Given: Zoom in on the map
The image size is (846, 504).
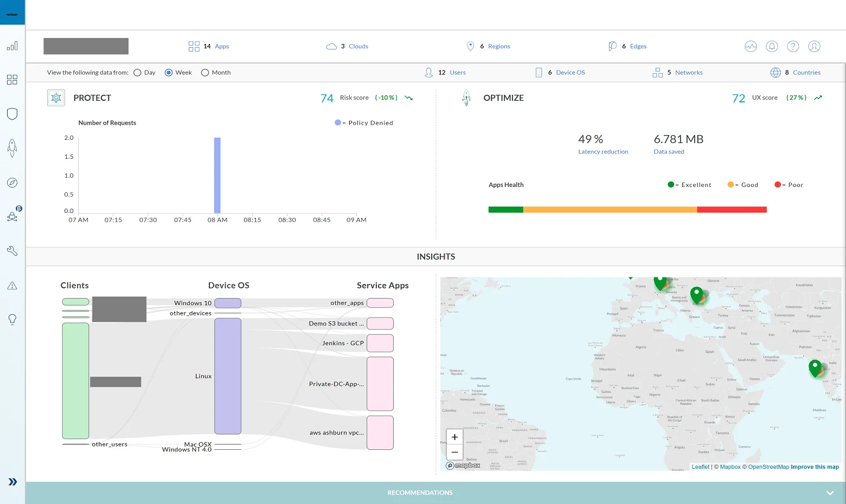Looking at the screenshot, I should click(x=454, y=437).
